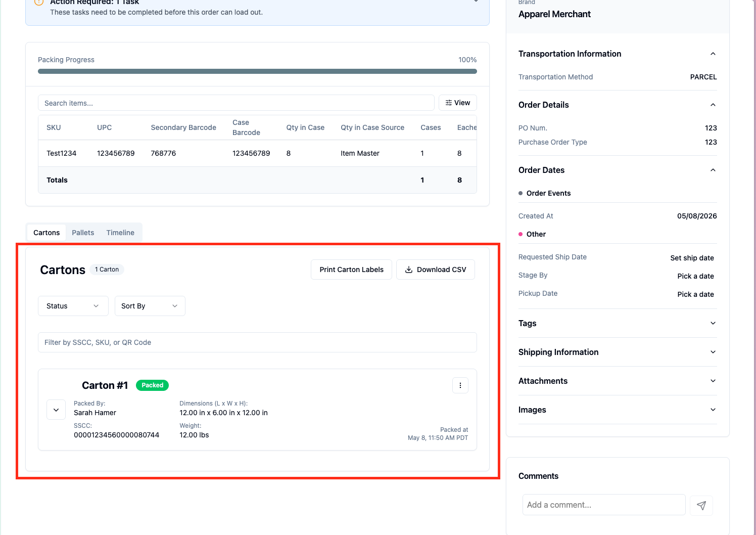Pick a date for Stage By
Viewport: 756px width, 535px height.
tap(695, 276)
